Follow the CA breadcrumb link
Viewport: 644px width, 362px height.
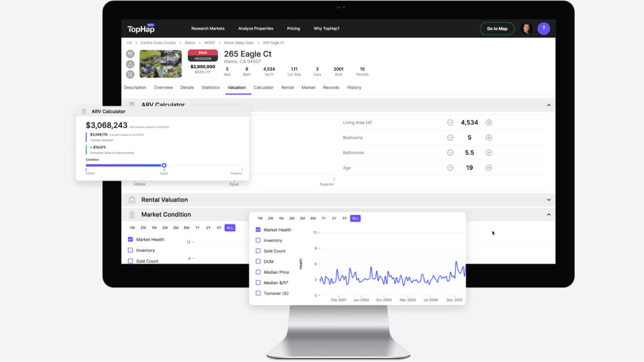(x=129, y=43)
